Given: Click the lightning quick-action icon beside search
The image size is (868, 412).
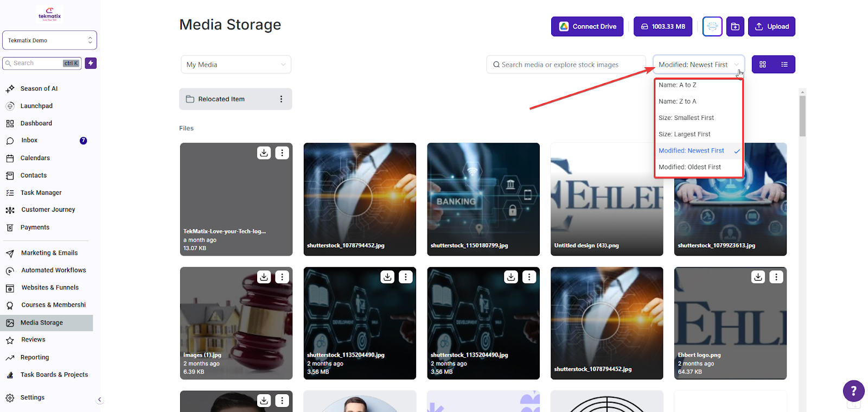Looking at the screenshot, I should [x=91, y=64].
